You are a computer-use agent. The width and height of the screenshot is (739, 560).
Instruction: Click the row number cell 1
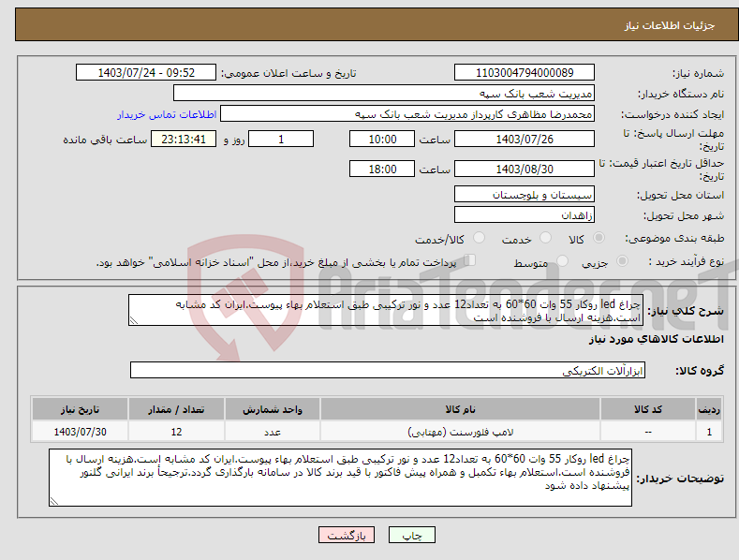tap(709, 432)
